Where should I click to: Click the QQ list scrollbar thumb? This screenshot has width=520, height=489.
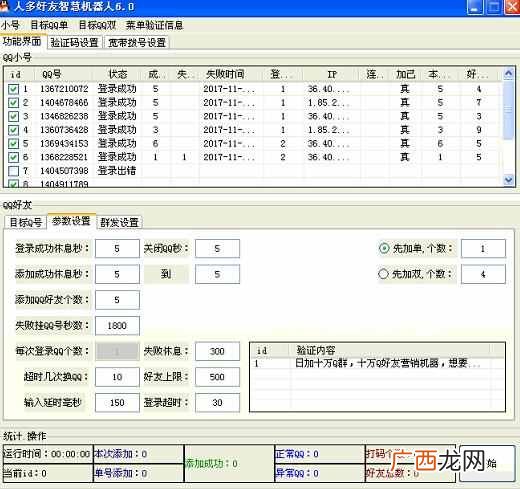coord(508,110)
